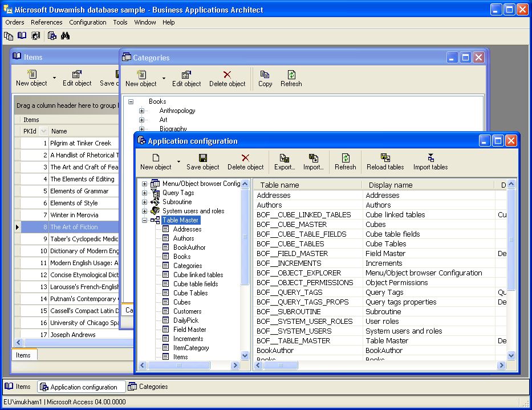Expand System users and roles node

144,211
